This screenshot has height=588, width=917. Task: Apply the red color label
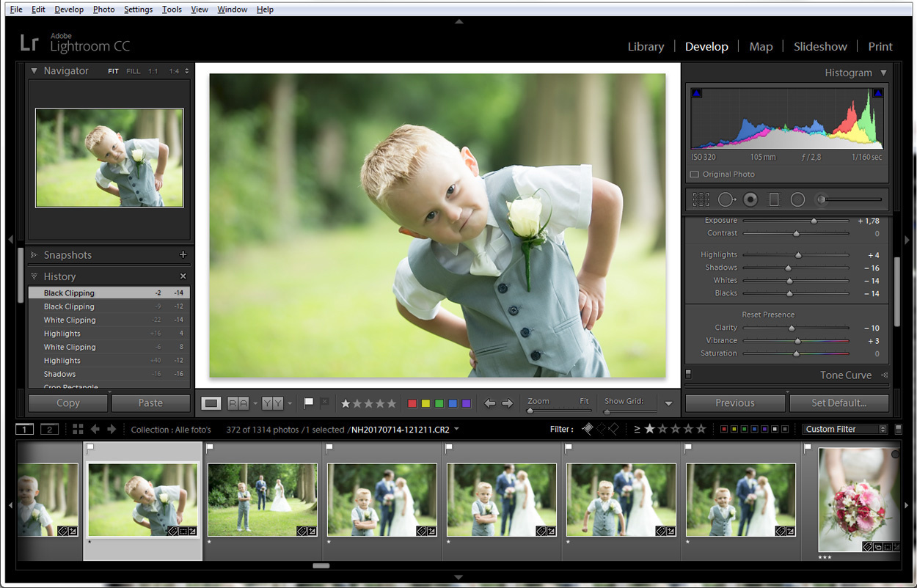[412, 403]
